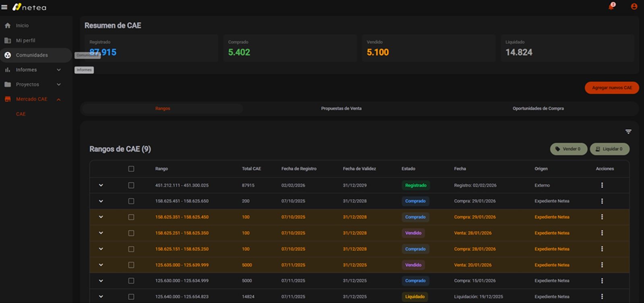Check the box for range 158.625.451 - 158.625.650
644x303 pixels.
coord(131,201)
